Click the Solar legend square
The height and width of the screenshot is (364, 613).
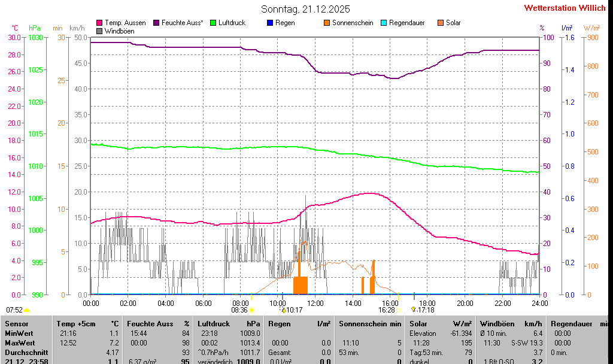[x=441, y=23]
